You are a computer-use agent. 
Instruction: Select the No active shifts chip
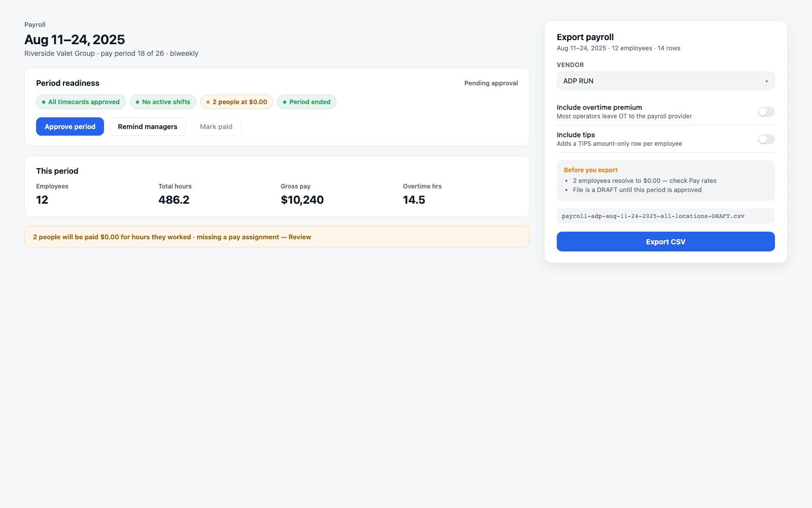point(163,102)
